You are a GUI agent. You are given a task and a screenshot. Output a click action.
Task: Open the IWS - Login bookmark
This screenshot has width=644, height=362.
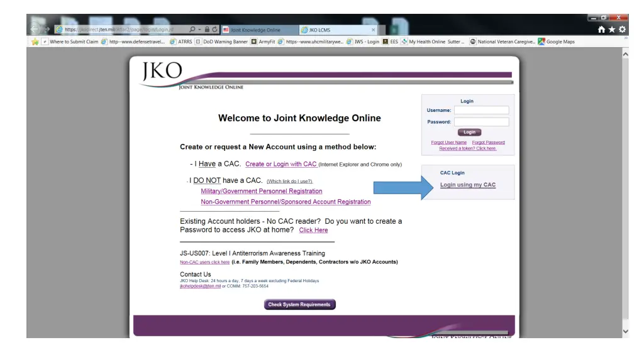point(363,41)
